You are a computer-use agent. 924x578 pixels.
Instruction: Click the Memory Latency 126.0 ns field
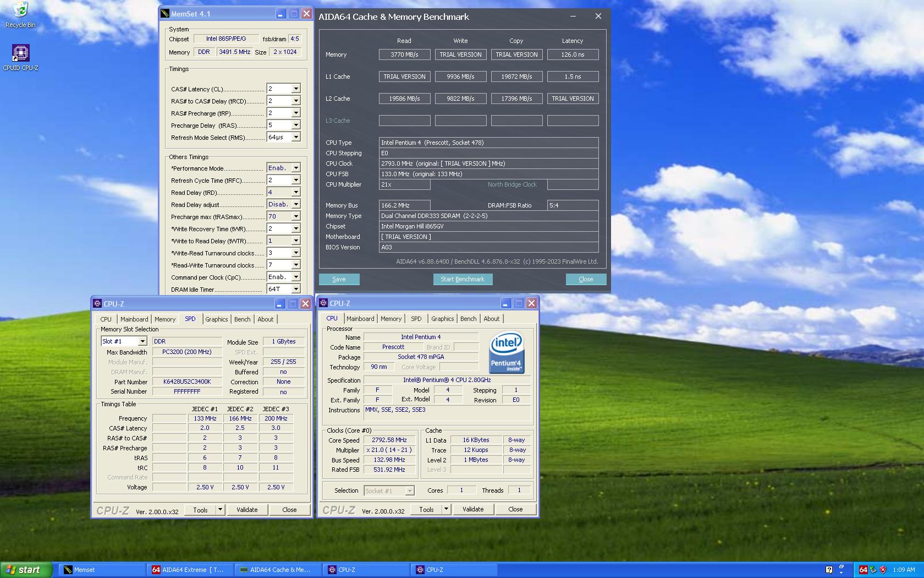(573, 54)
